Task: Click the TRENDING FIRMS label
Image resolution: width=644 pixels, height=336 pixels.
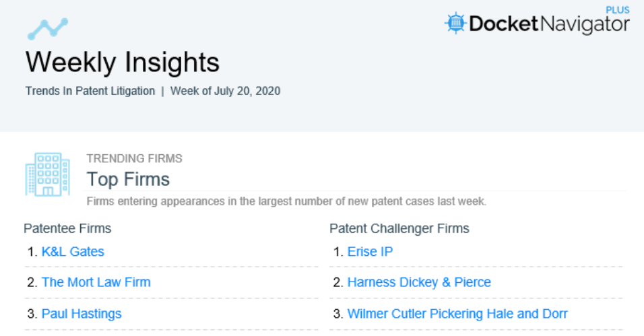Action: pyautogui.click(x=134, y=158)
